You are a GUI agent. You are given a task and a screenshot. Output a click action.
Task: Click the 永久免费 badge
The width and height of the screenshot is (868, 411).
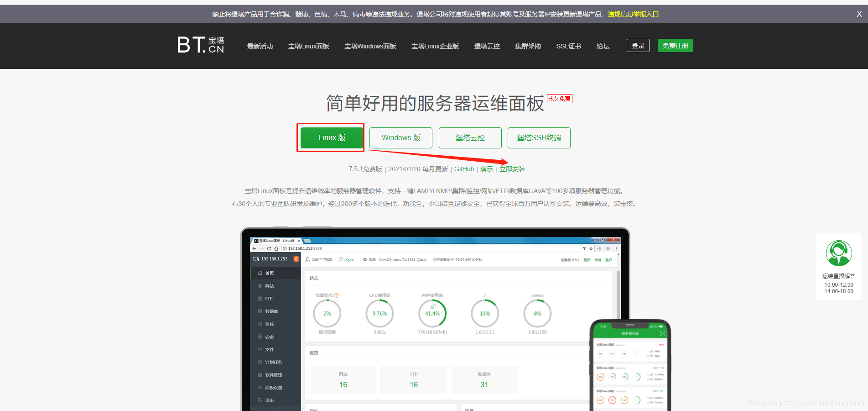(x=560, y=99)
